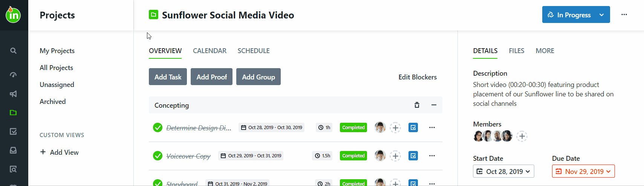Open the FILES tab

516,51
